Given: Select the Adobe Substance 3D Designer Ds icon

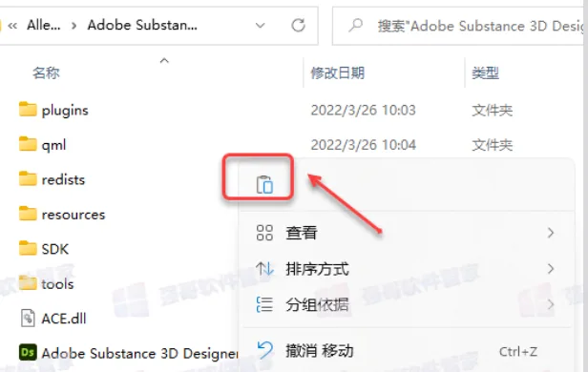Looking at the screenshot, I should pyautogui.click(x=28, y=353).
